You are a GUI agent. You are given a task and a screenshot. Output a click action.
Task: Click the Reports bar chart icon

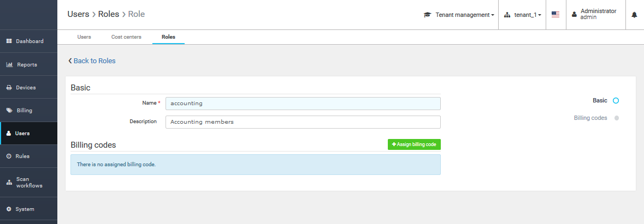[x=9, y=65]
